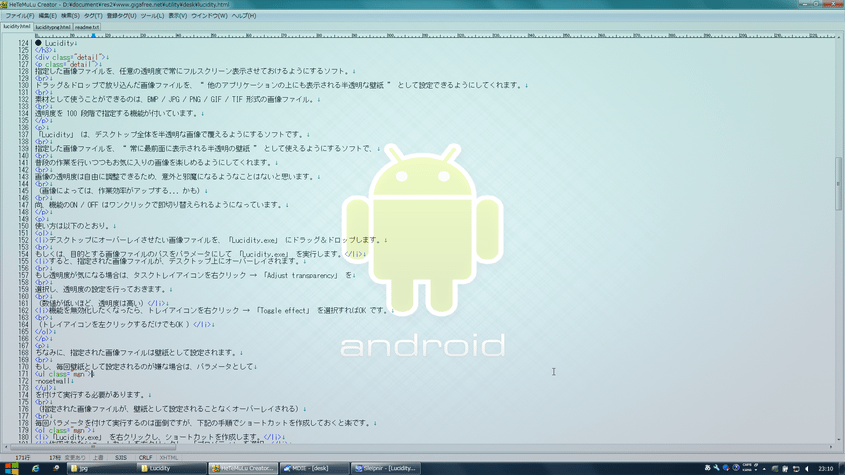Screen dimensions: 845x475
Task: Click the HeTeMuLu Creator title bar icon
Action: pos(4,4)
